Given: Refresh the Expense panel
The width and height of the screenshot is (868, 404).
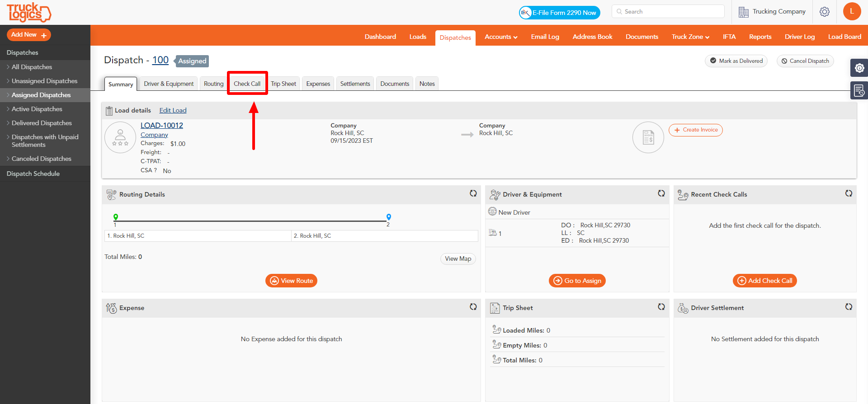Looking at the screenshot, I should tap(473, 307).
